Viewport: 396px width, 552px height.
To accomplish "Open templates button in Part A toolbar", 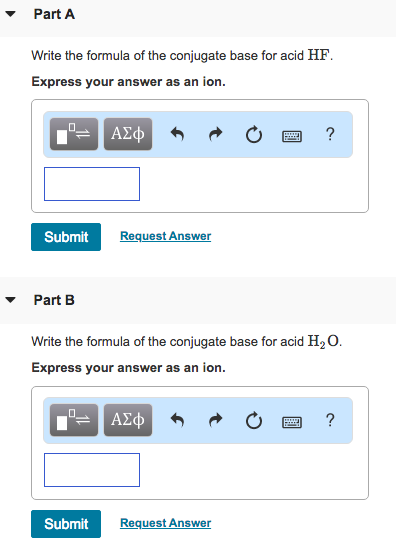I will point(74,134).
